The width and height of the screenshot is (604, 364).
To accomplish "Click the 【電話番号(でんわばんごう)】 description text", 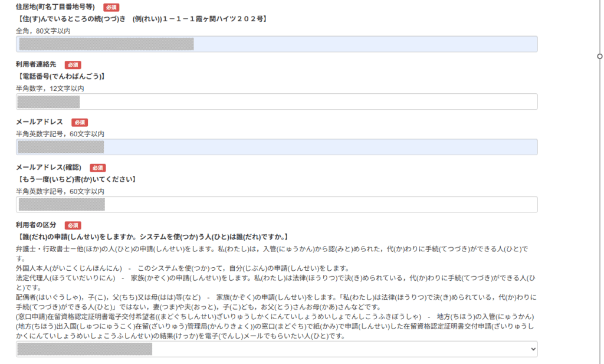I will point(61,77).
